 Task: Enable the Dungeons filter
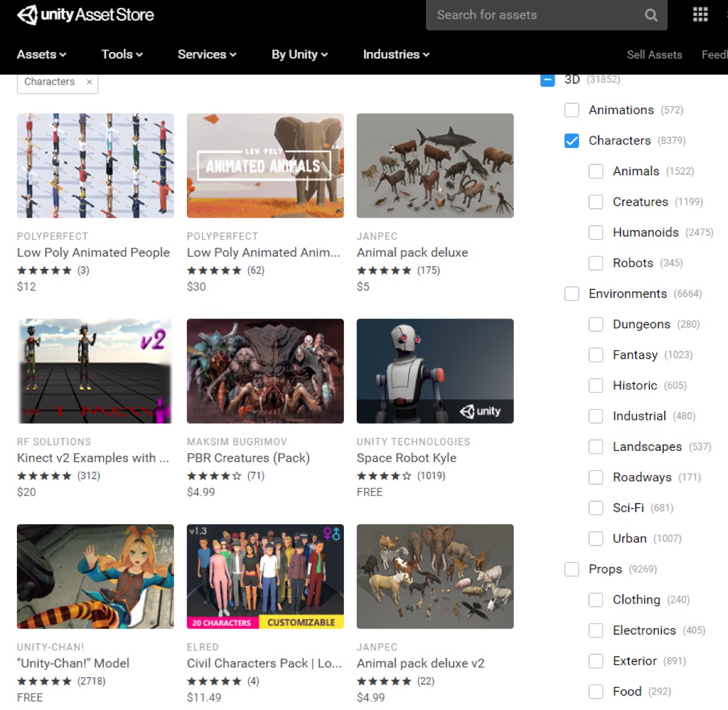[596, 324]
